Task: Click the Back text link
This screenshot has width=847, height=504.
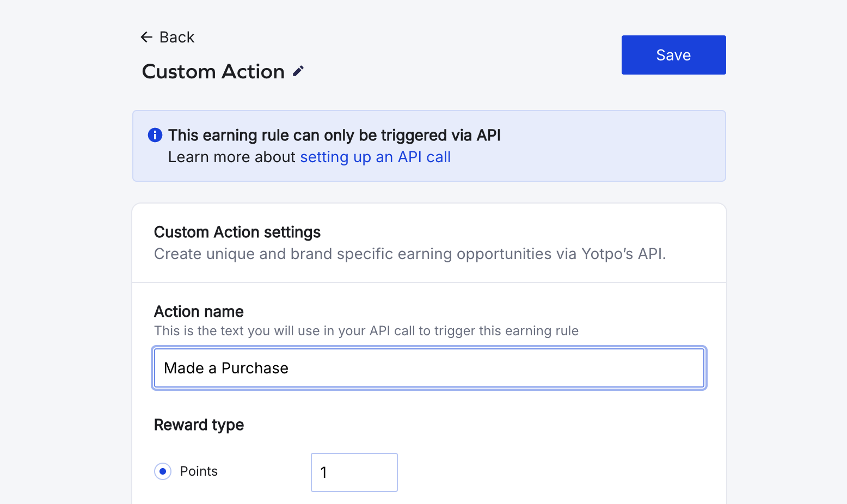Action: 177,37
